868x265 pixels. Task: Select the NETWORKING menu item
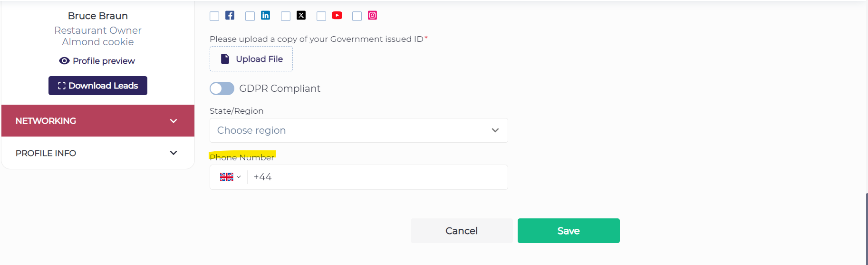[x=46, y=121]
